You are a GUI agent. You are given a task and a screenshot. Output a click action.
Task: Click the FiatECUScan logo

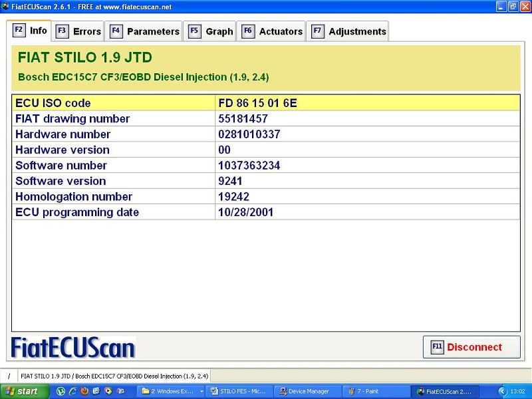point(73,347)
